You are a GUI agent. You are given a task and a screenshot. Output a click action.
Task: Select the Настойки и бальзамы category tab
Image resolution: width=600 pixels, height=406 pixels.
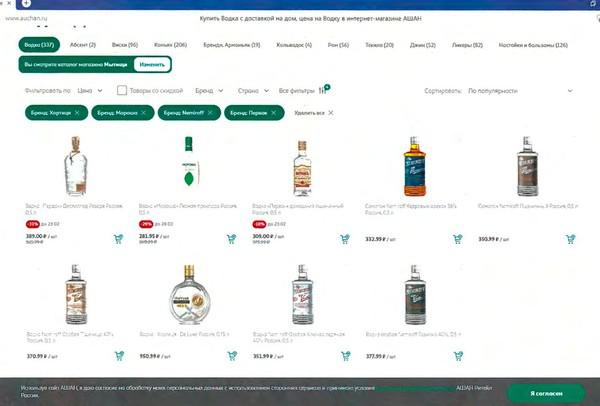(533, 45)
